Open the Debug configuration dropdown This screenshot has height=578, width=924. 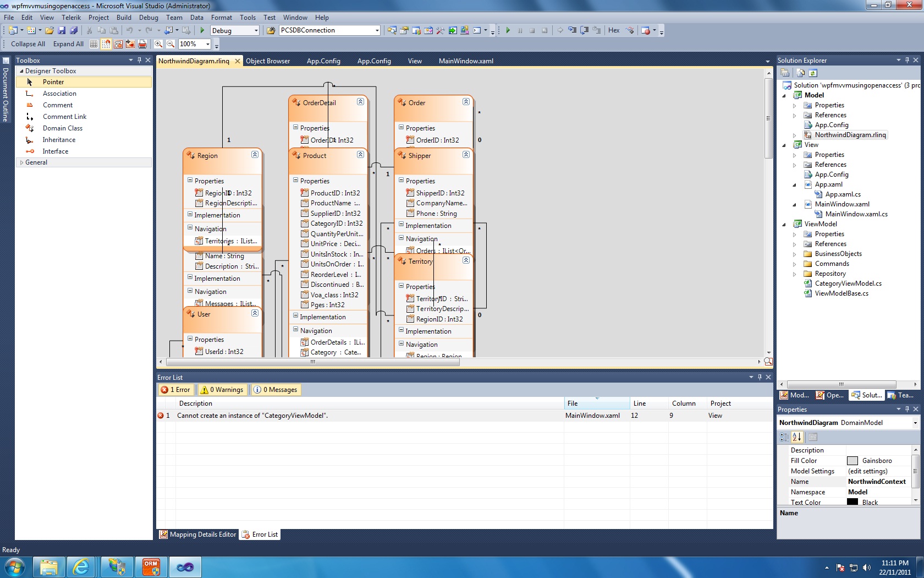tap(256, 30)
